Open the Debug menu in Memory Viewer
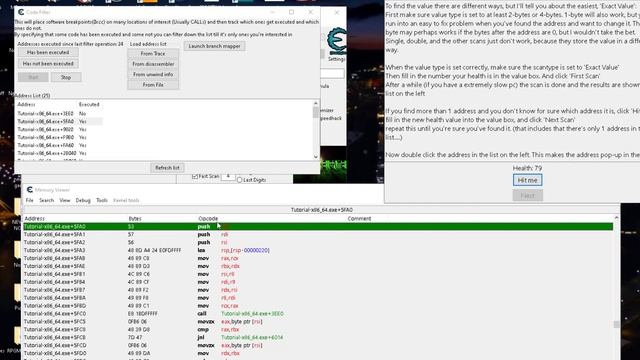 83,200
